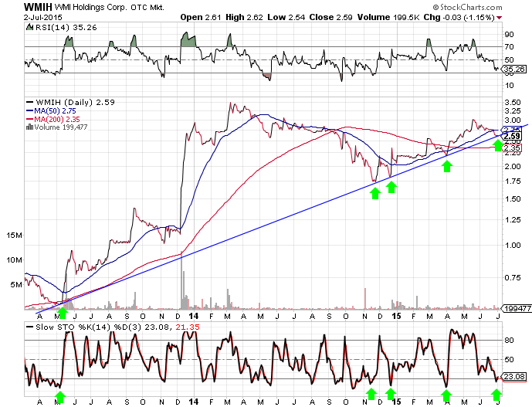Click the 'RSI(14) 35.26' indicator label
Viewport: 532px width, 407px height.
click(x=66, y=28)
